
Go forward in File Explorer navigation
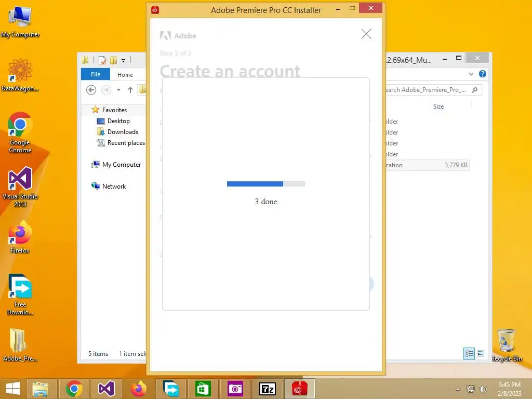tap(106, 90)
